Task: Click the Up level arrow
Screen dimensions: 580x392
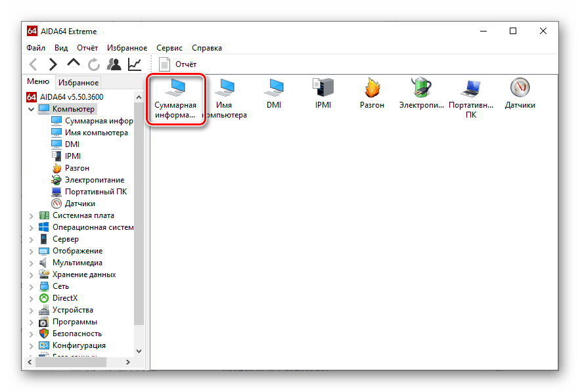Action: coord(74,63)
